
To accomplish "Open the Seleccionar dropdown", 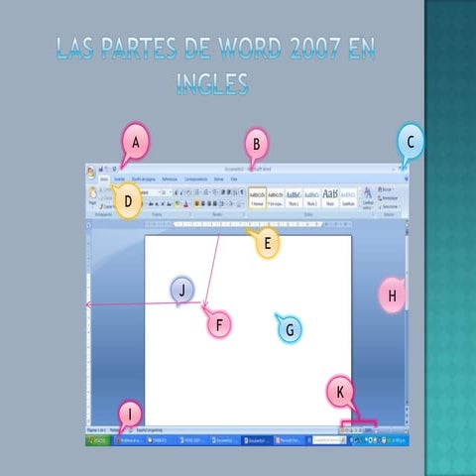I will click(389, 206).
